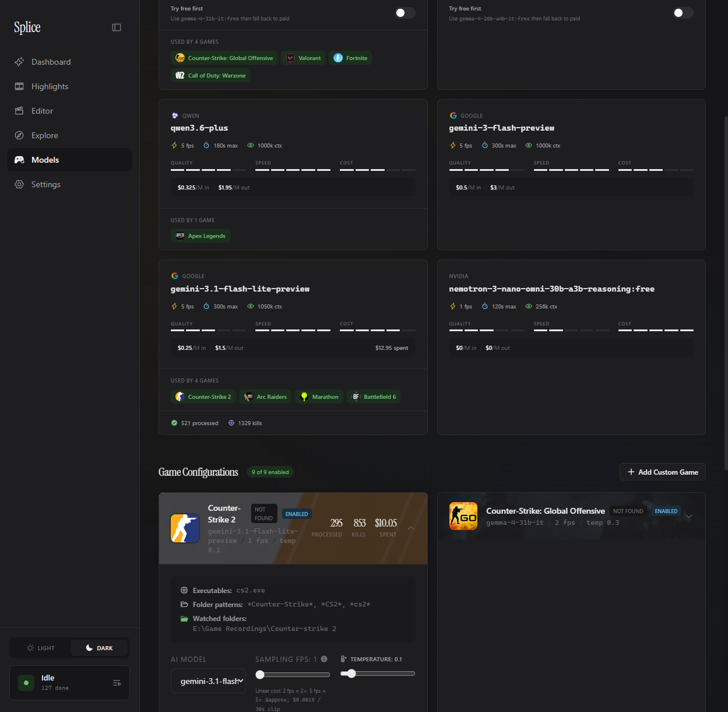Click the Executables chip icon
This screenshot has height=712, width=728.
pos(184,590)
